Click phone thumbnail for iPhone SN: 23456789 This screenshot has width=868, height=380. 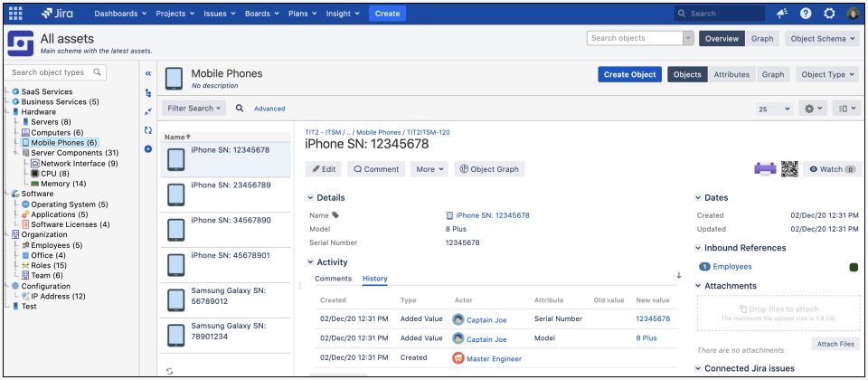pyautogui.click(x=176, y=195)
